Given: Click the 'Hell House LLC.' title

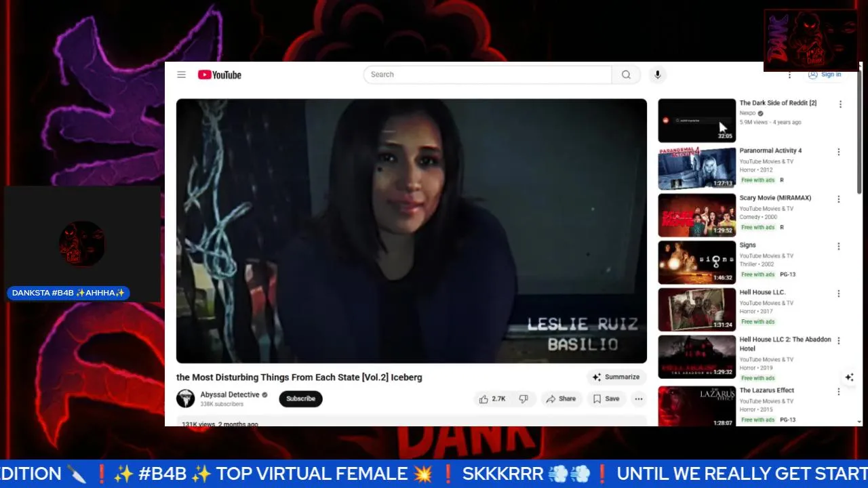Looking at the screenshot, I should click(762, 292).
